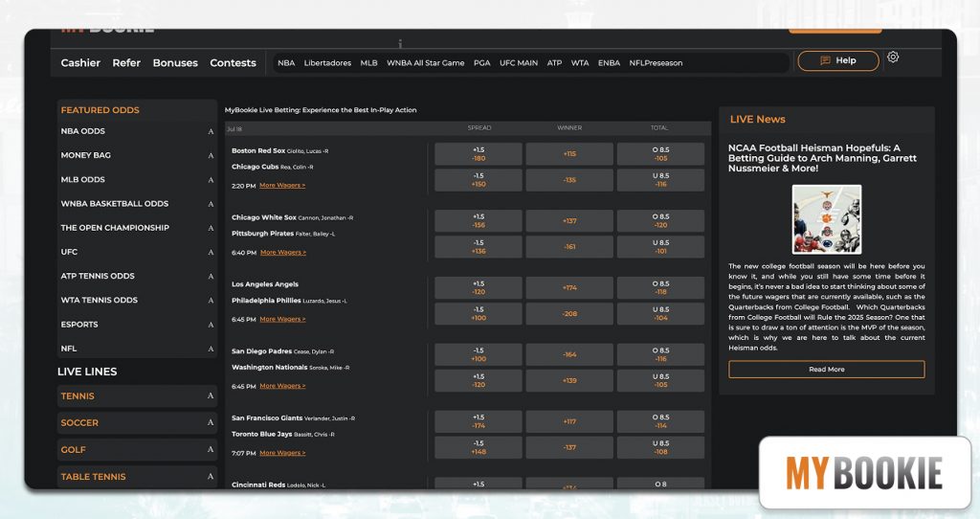Pick Boston Red Sox winner +115
The height and width of the screenshot is (519, 980).
pyautogui.click(x=569, y=154)
